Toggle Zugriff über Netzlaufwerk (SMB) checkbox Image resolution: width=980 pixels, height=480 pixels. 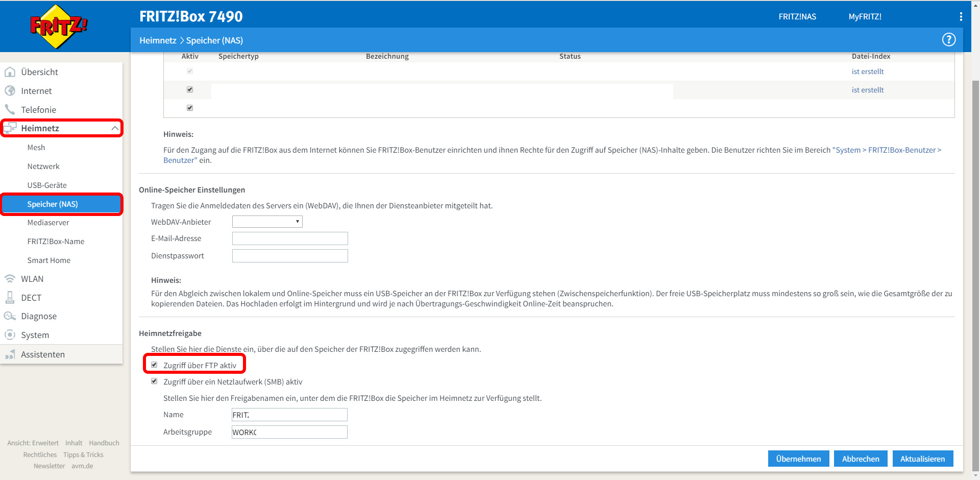coord(154,381)
